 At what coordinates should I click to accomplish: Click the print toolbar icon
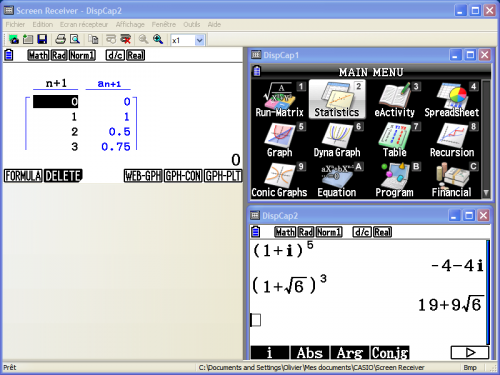pyautogui.click(x=60, y=39)
